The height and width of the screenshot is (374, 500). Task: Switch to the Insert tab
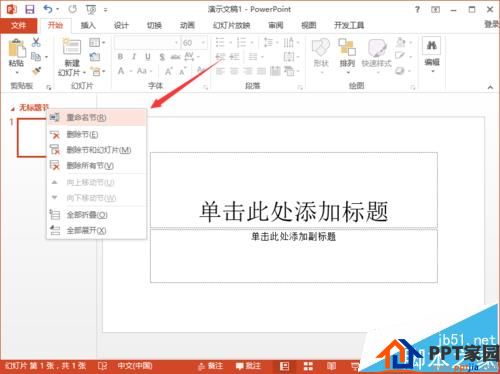coord(88,25)
